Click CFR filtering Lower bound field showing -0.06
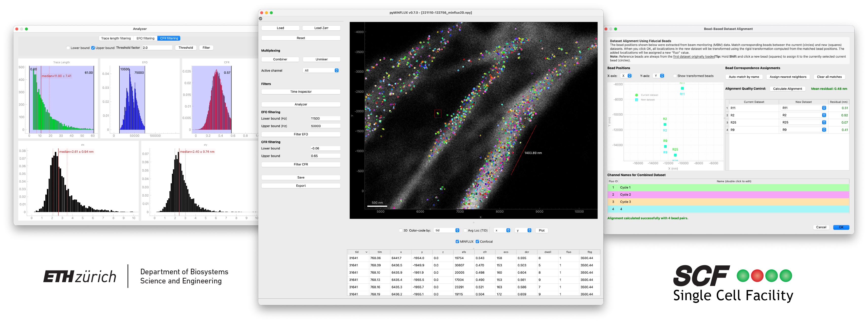This screenshot has width=868, height=323. [325, 148]
